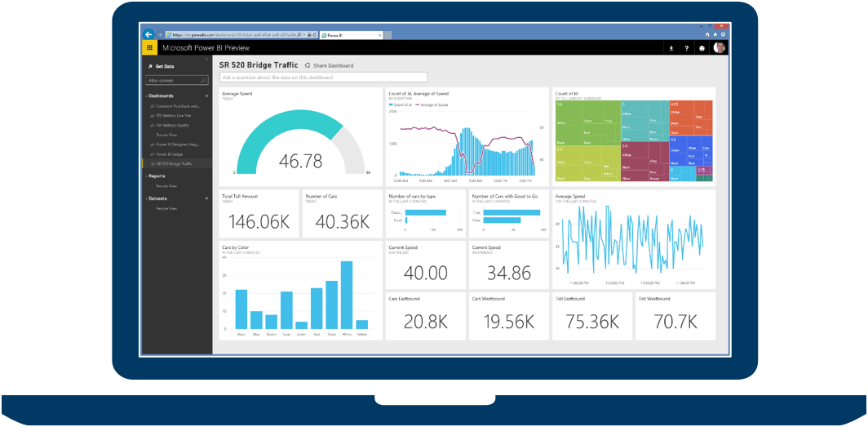Click the download icon in header

[x=671, y=48]
